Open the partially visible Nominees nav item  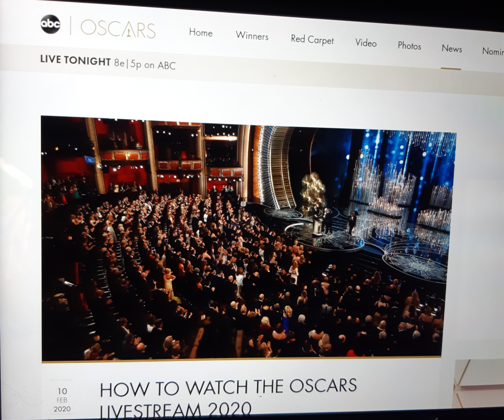(x=493, y=51)
